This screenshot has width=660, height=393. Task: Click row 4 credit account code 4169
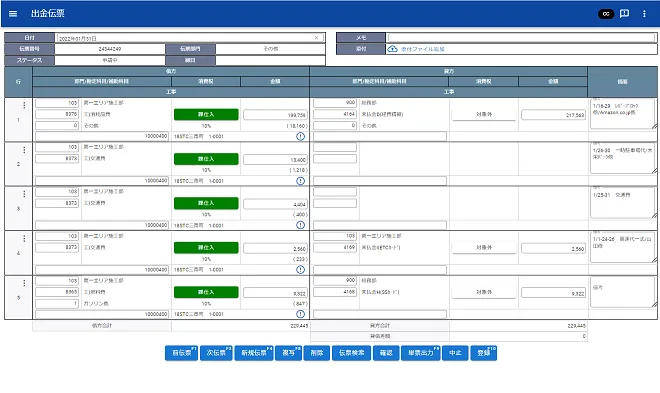pos(335,247)
